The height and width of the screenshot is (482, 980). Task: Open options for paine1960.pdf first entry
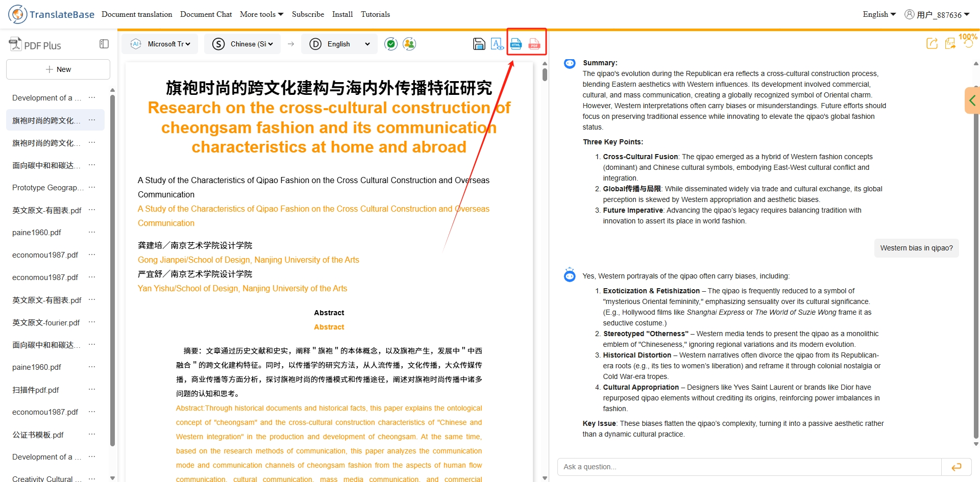click(x=92, y=232)
